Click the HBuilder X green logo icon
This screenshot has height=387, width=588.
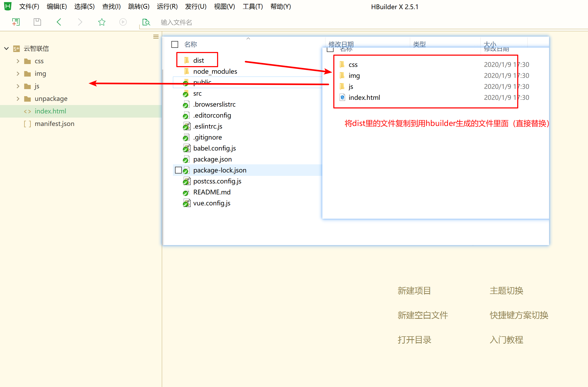point(7,6)
